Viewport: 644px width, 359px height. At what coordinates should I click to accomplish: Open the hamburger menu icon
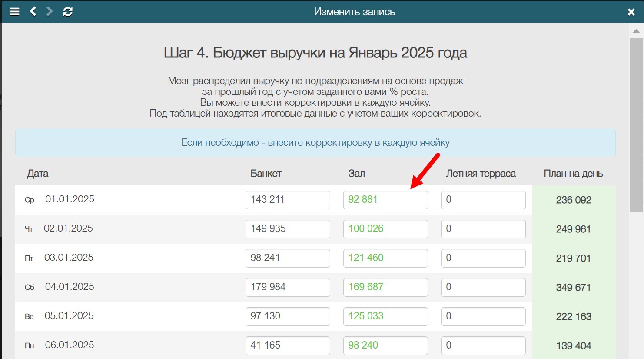tap(15, 12)
